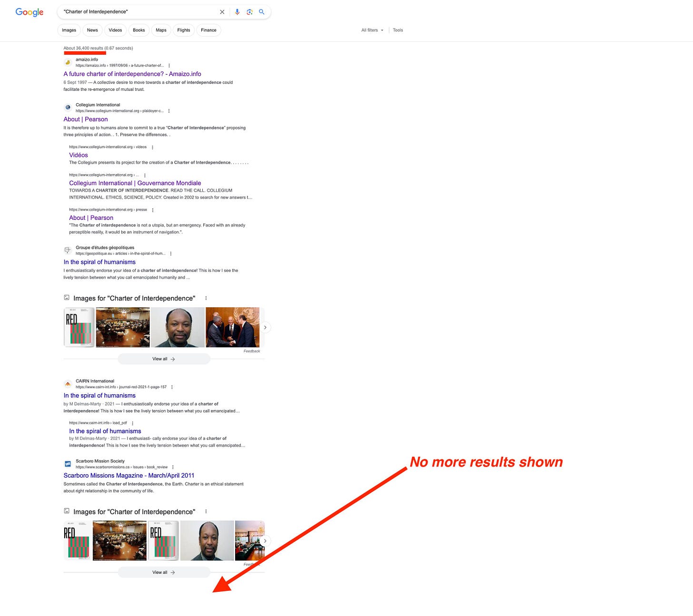Switch to the Maps filter tab
This screenshot has width=693, height=616.
[161, 30]
